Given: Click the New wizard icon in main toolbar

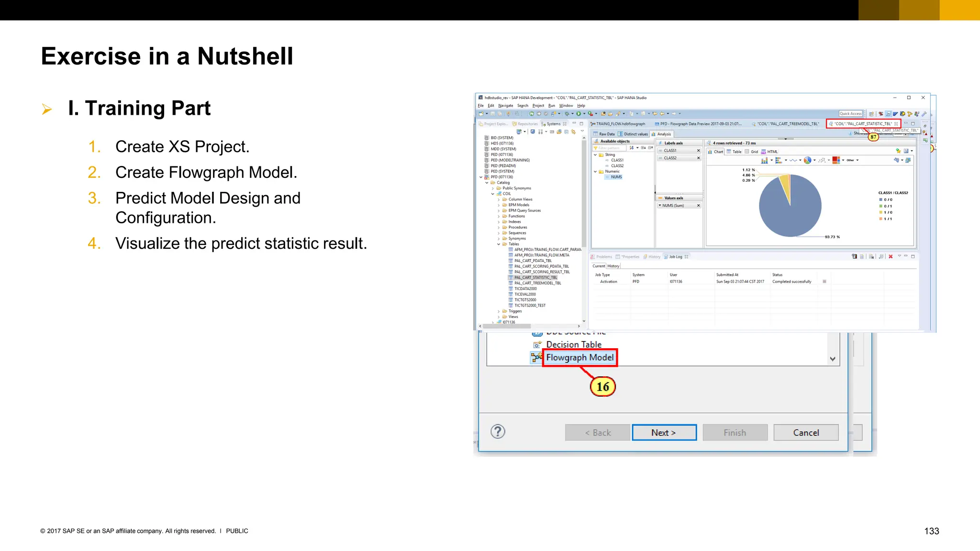Looking at the screenshot, I should click(481, 114).
